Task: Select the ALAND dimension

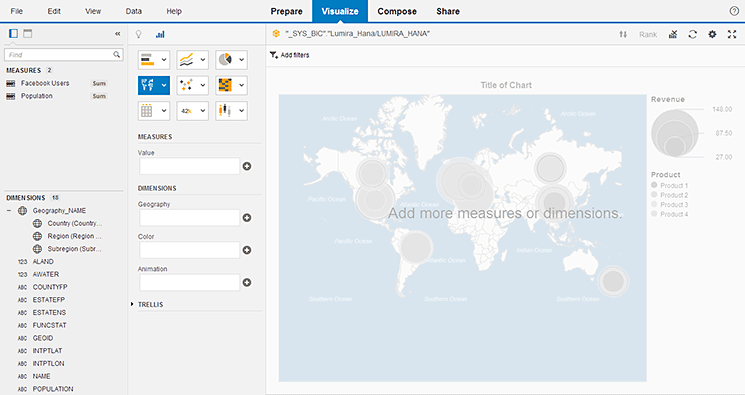Action: coord(43,262)
